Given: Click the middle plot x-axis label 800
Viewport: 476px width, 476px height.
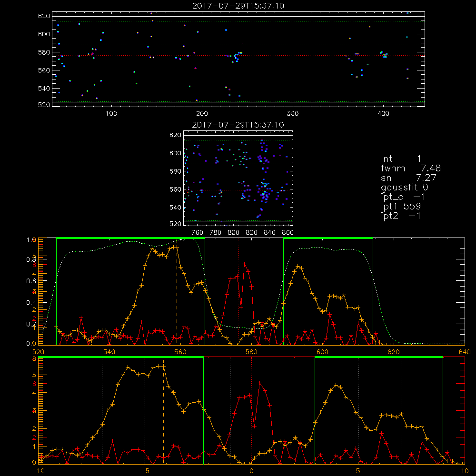Looking at the screenshot, I should pos(233,233).
